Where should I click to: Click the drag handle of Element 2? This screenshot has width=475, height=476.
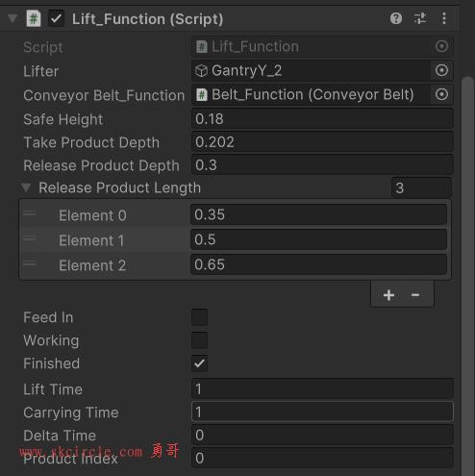30,263
